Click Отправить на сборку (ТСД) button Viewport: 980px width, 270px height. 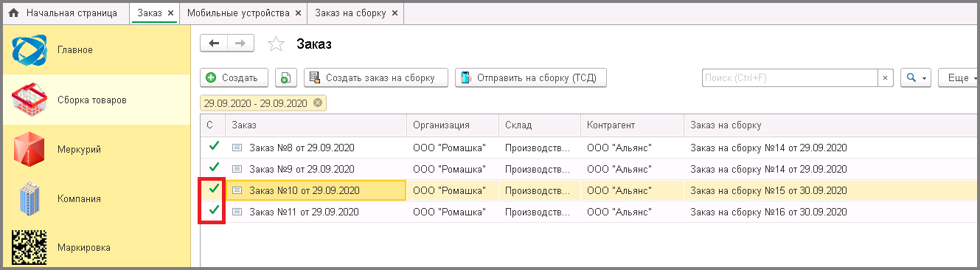tap(531, 77)
